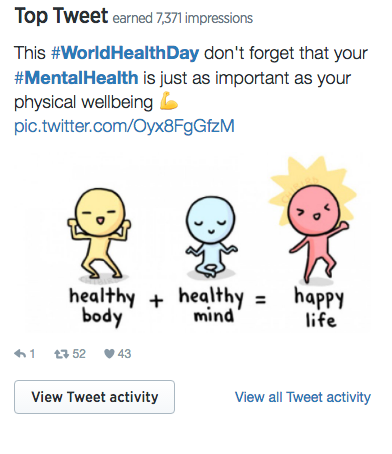
Task: Like the tweet with the heart icon
Action: [109, 354]
